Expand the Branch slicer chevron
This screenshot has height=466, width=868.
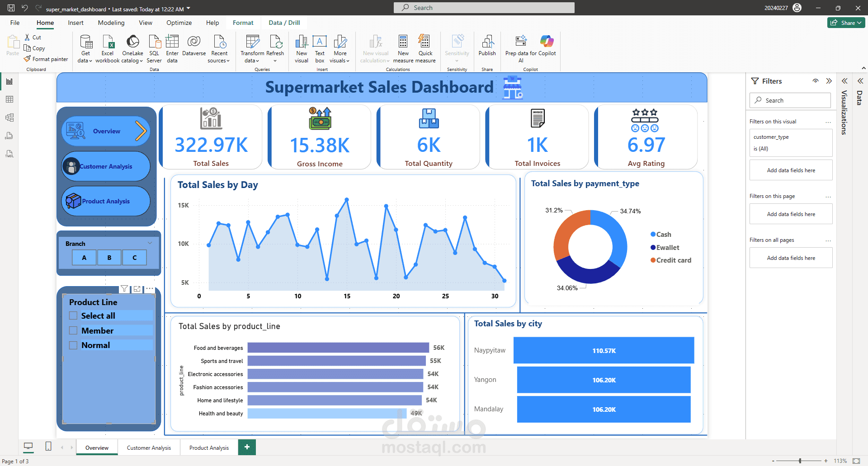click(150, 243)
